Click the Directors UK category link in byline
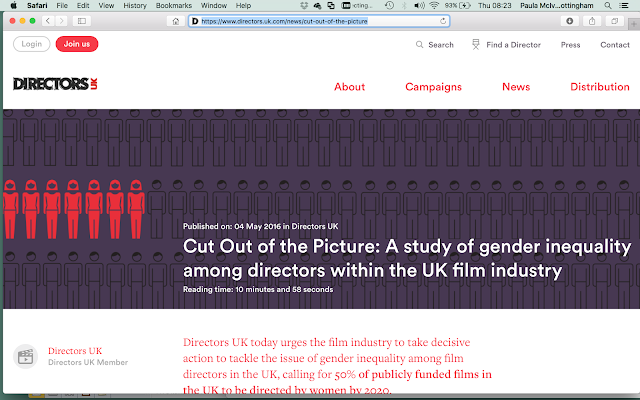The image size is (640, 400). 315,226
